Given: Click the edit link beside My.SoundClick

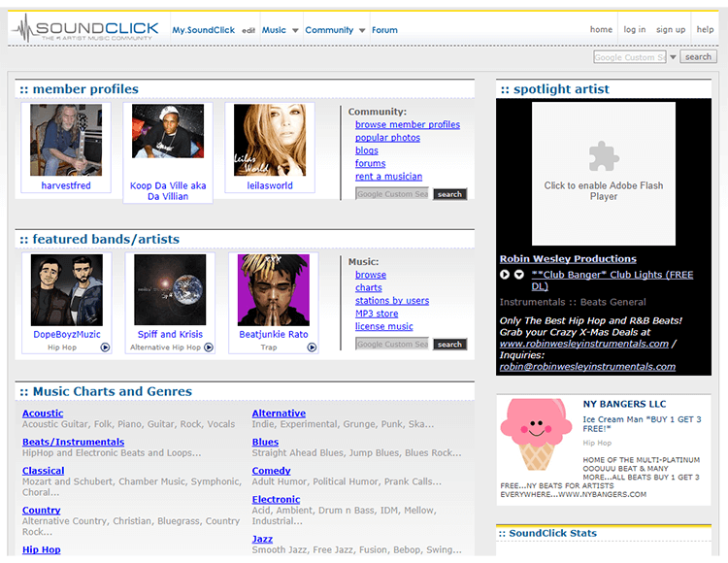Looking at the screenshot, I should coord(248,30).
